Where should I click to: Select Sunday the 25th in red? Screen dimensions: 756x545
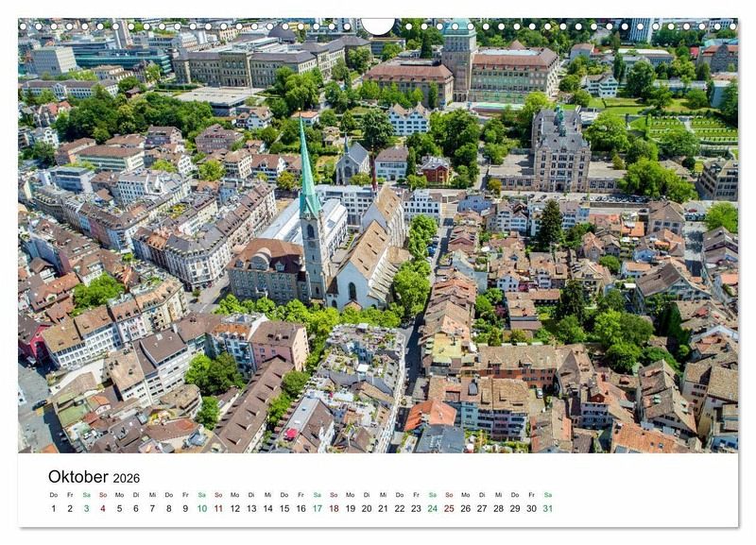tap(449, 508)
